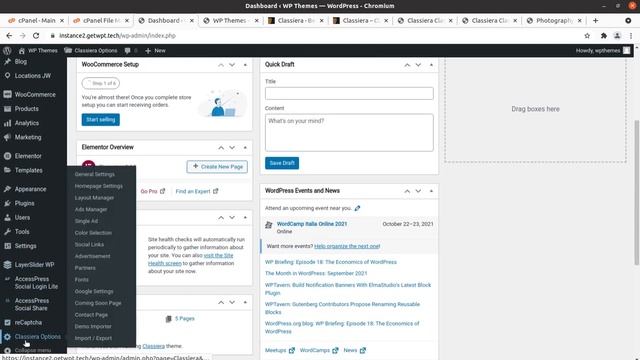Viewport: 640px width, 360px height.
Task: Toggle the Elementor Overview panel
Action: [245, 147]
